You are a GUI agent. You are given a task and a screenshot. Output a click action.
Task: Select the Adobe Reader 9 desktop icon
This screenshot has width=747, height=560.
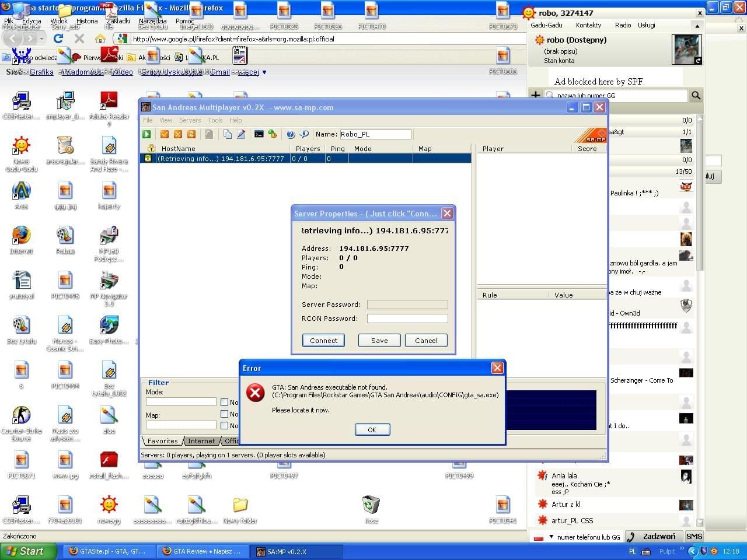coord(109,108)
